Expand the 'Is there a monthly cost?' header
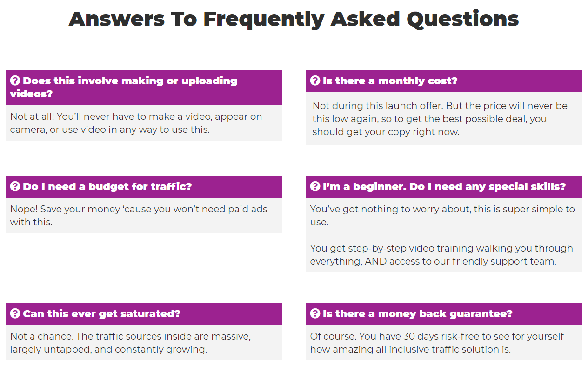Screen dimensions: 588x374 click(x=444, y=81)
